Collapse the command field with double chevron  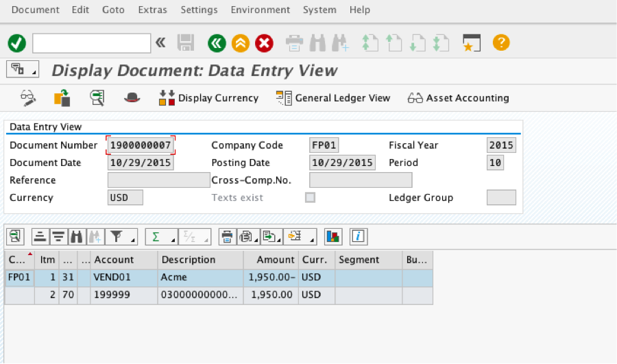tap(160, 43)
